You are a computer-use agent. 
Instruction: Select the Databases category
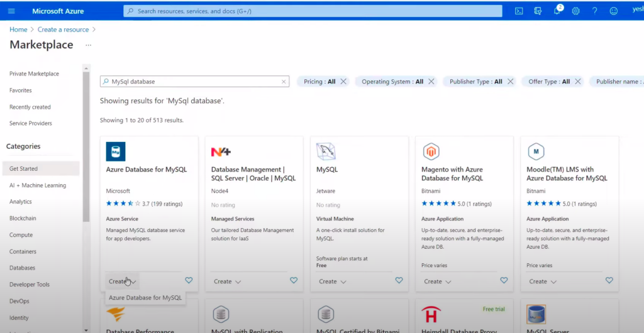(22, 268)
